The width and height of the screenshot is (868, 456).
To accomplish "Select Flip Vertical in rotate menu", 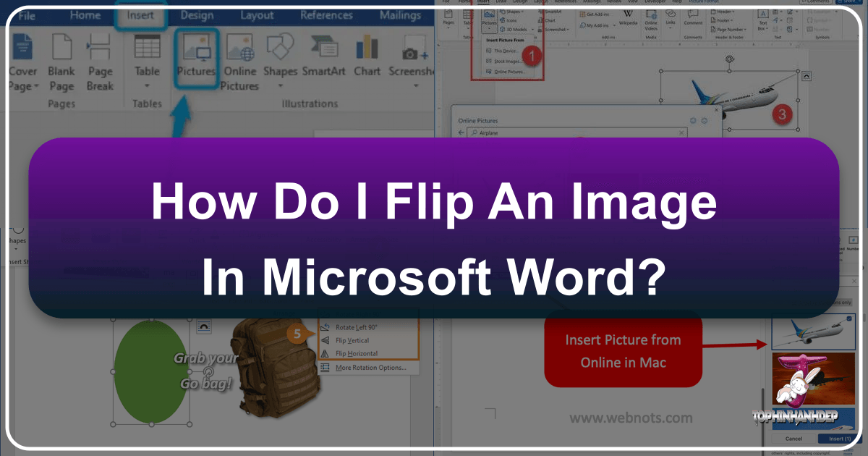I will pyautogui.click(x=352, y=340).
